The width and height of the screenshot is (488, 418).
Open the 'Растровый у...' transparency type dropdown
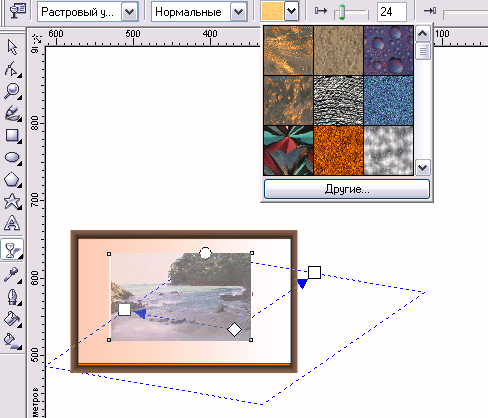click(x=129, y=12)
